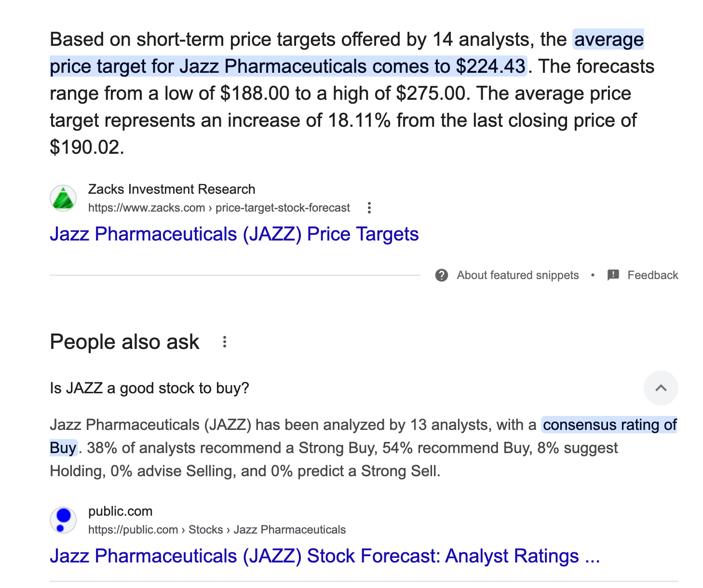The width and height of the screenshot is (703, 588).
Task: Open the three-dot menu beside the zacks.com URL
Action: pos(369,208)
